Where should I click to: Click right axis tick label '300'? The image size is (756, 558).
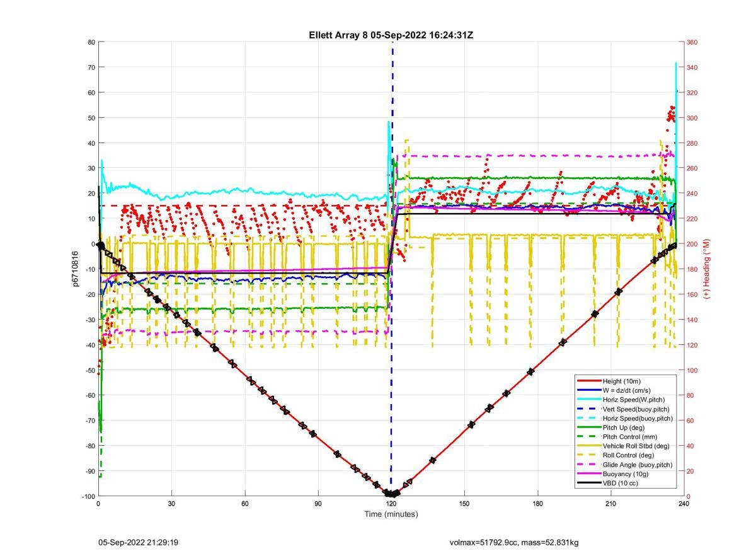coord(692,118)
